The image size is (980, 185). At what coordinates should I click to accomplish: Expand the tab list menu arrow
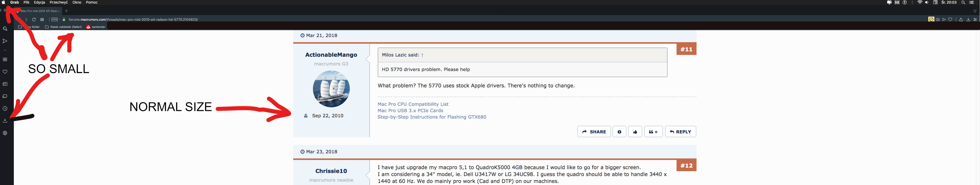[x=975, y=11]
